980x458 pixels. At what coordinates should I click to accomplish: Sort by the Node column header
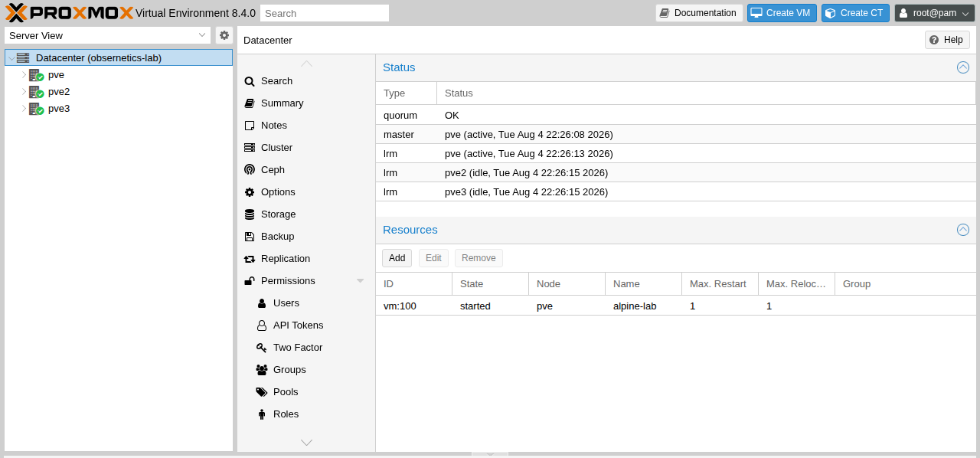(x=567, y=284)
